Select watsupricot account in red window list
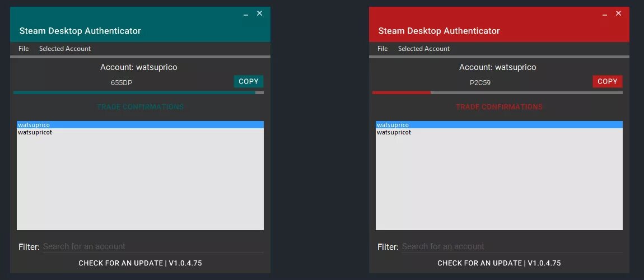The height and width of the screenshot is (280, 644). [x=499, y=132]
